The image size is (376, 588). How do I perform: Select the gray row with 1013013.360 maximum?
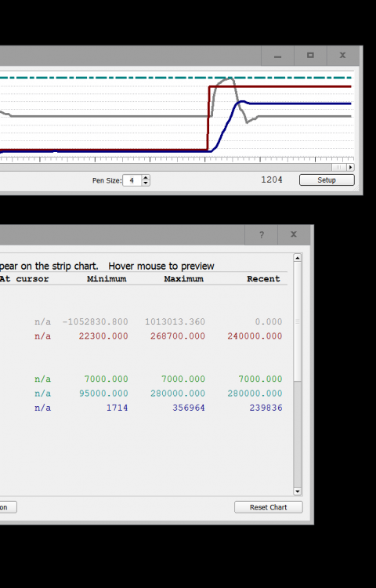click(x=143, y=321)
